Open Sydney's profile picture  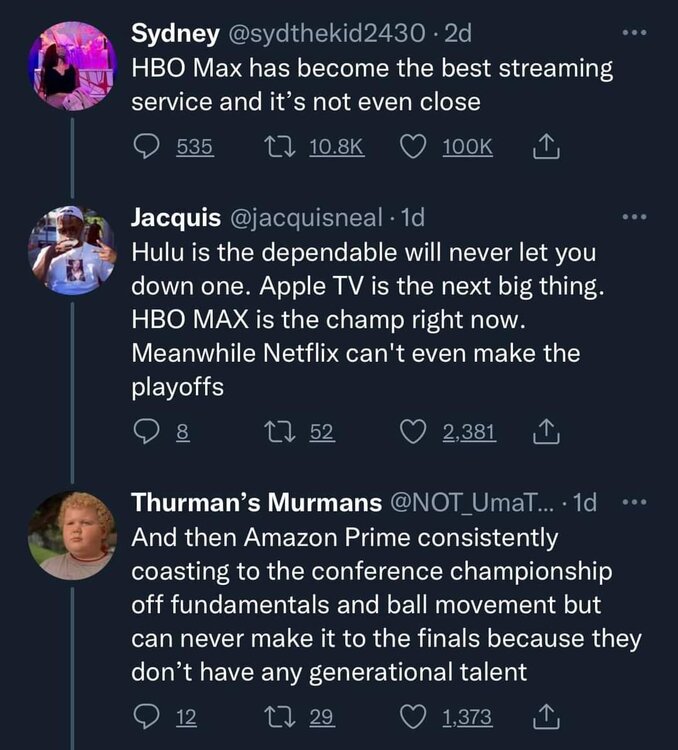[x=72, y=66]
